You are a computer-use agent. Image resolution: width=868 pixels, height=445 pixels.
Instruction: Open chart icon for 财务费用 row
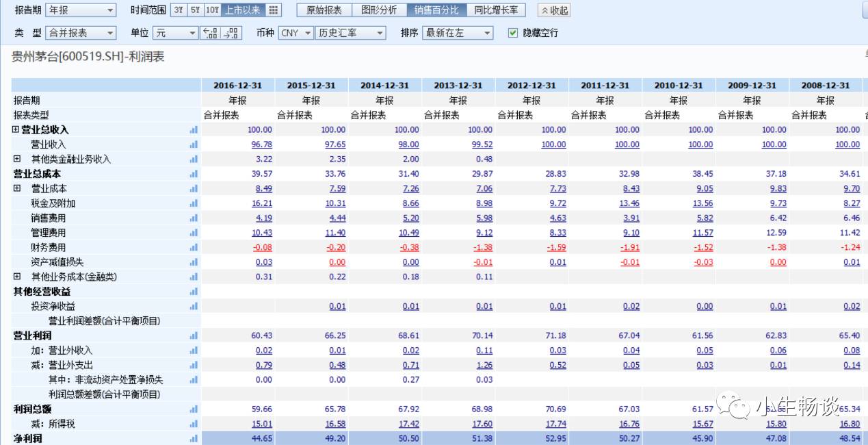(194, 247)
